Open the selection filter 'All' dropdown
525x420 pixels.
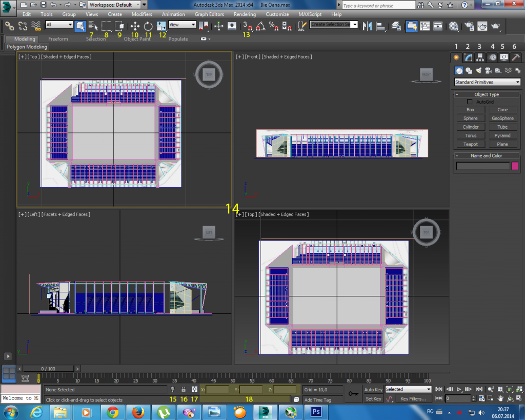pyautogui.click(x=59, y=25)
